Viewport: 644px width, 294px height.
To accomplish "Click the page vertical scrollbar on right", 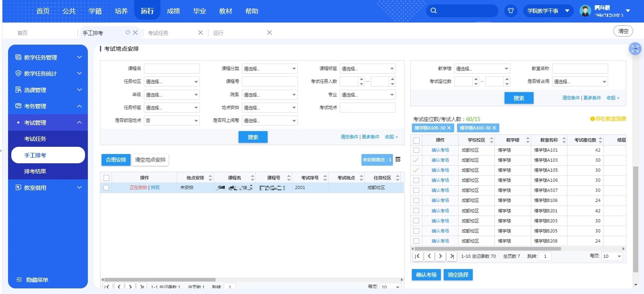I will pos(635,219).
